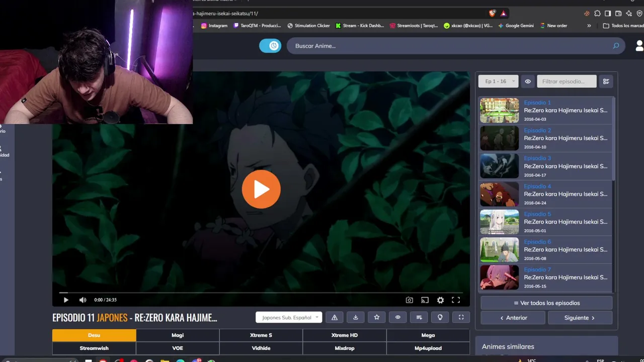
Task: Select the Xtreme HD server tab
Action: (x=345, y=335)
